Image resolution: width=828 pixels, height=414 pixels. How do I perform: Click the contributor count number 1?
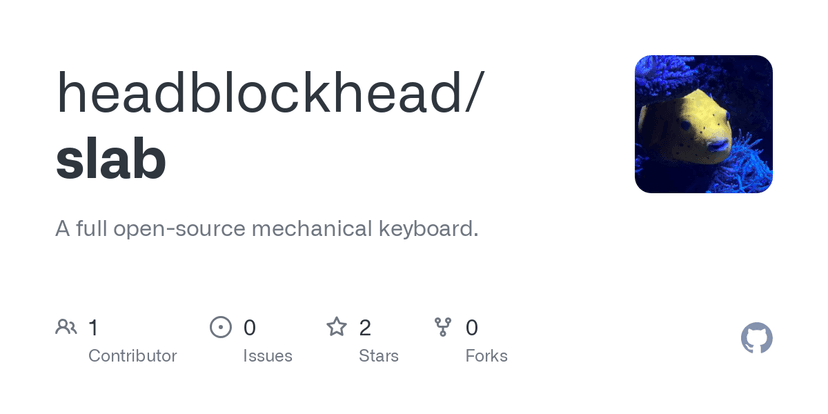[93, 327]
